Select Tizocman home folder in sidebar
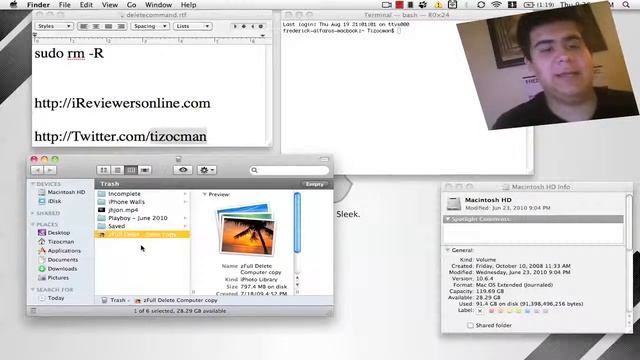 56,242
